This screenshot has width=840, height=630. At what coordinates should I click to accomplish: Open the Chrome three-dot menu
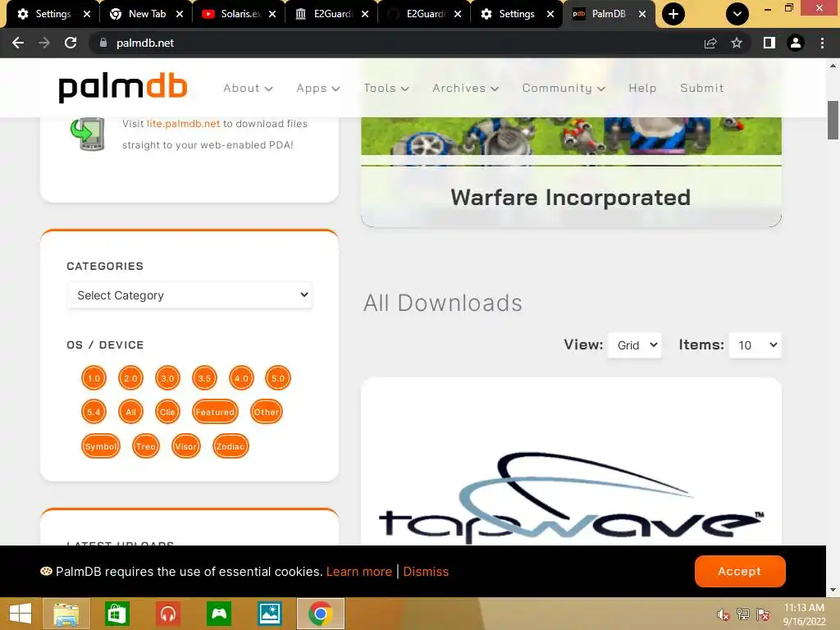tap(822, 43)
